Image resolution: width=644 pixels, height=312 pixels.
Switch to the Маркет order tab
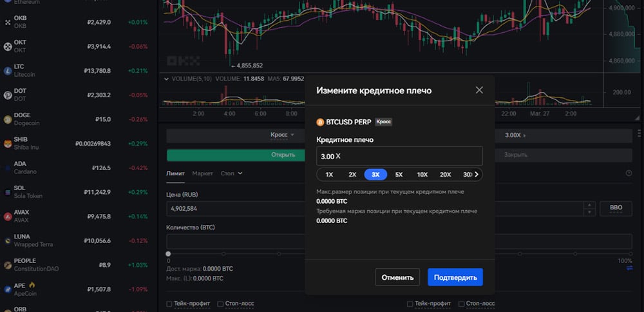(x=202, y=173)
